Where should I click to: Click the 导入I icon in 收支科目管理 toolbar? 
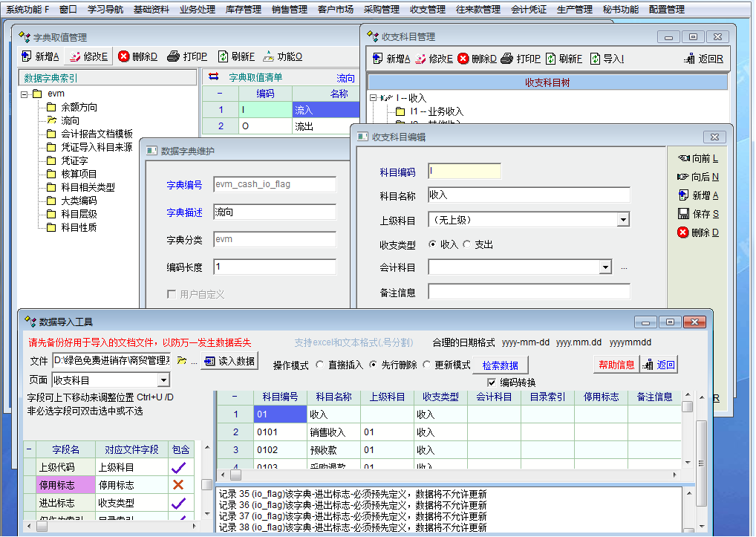pos(595,59)
